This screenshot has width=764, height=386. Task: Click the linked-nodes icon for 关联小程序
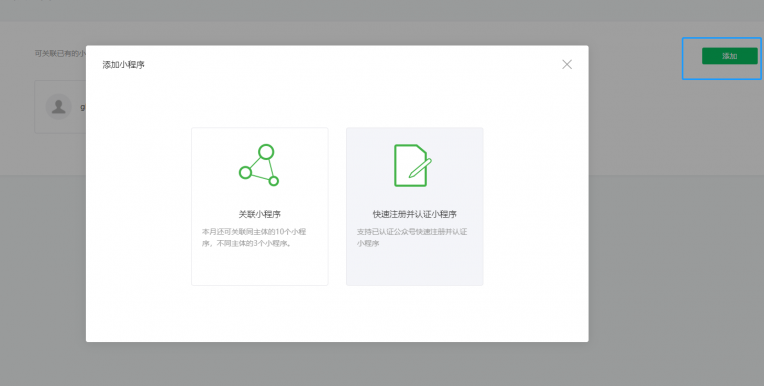point(259,165)
